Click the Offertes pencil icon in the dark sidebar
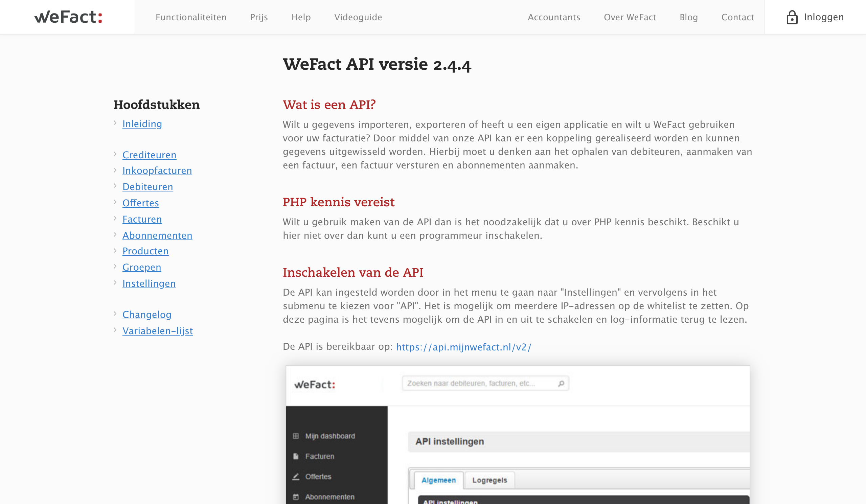This screenshot has height=504, width=866. 296,477
